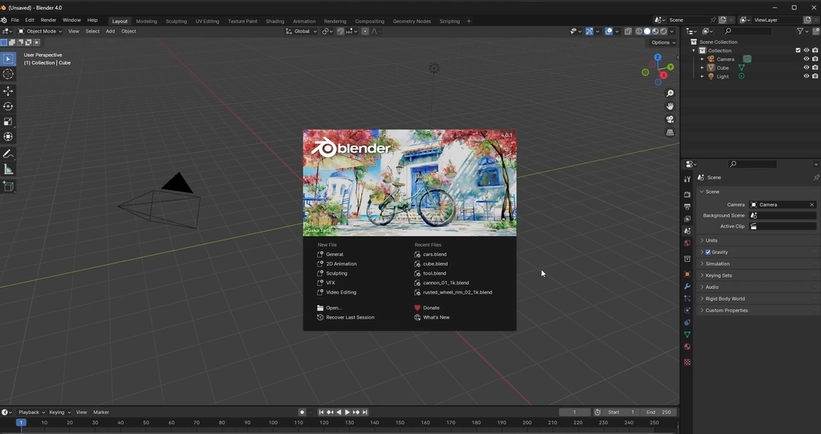This screenshot has width=821, height=434.
Task: Select the Move tool in the toolbar
Action: [x=8, y=90]
